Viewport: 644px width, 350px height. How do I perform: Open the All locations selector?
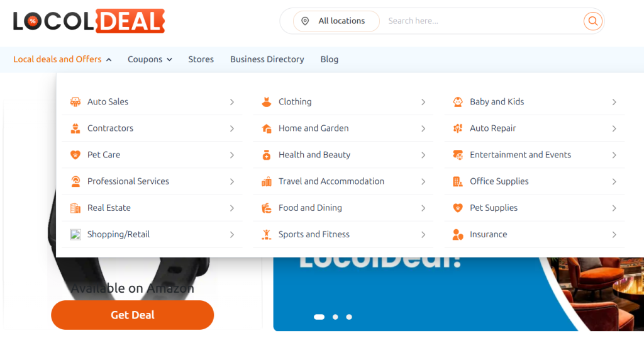336,21
